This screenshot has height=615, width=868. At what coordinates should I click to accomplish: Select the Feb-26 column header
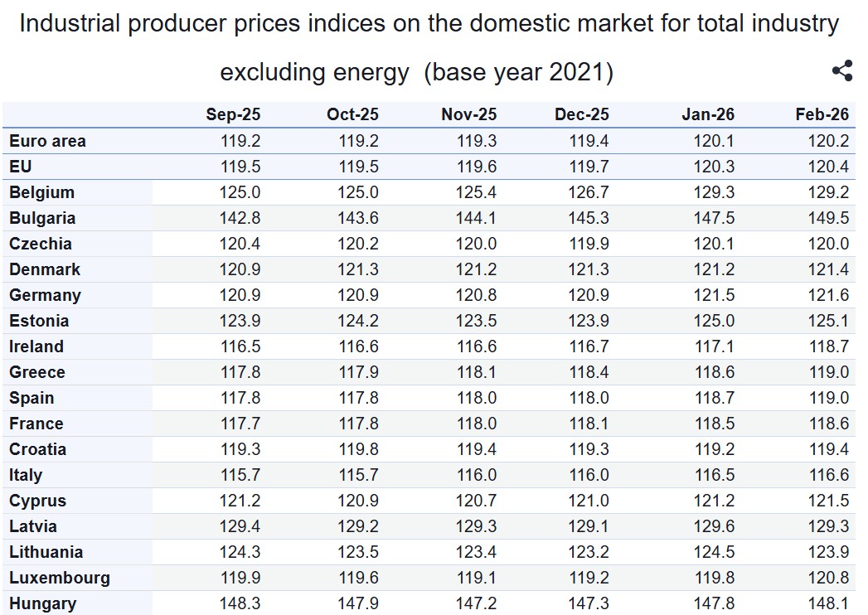(x=822, y=115)
